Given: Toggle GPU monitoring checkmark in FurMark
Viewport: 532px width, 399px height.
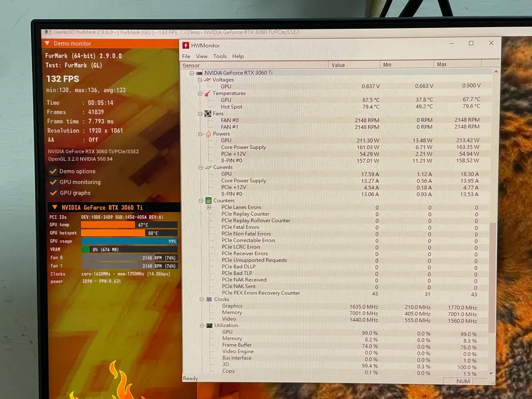Looking at the screenshot, I should [x=53, y=182].
